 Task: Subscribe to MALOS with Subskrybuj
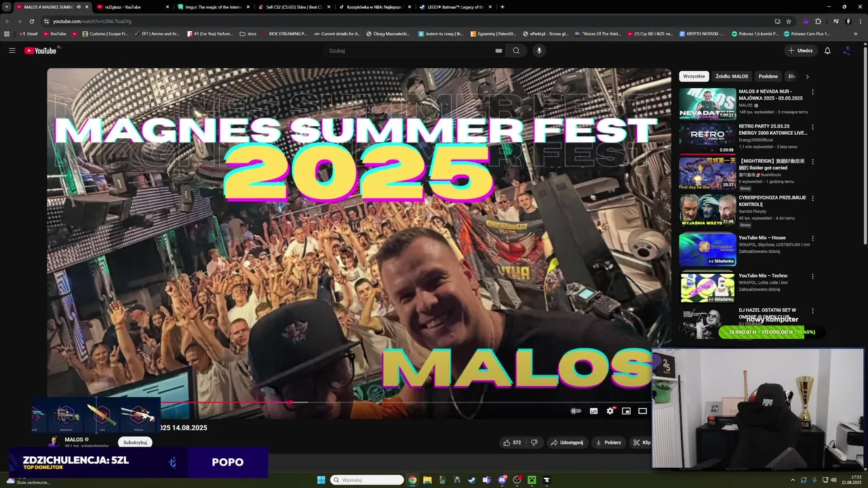135,442
